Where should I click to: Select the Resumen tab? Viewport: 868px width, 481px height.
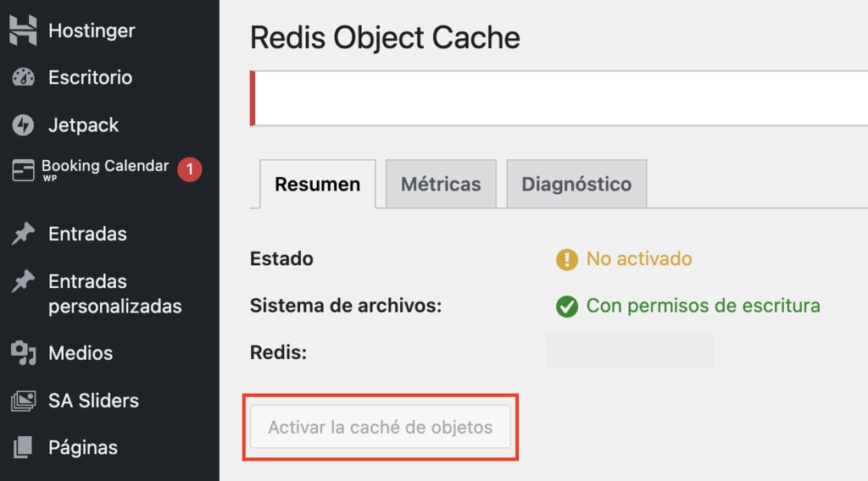coord(317,184)
